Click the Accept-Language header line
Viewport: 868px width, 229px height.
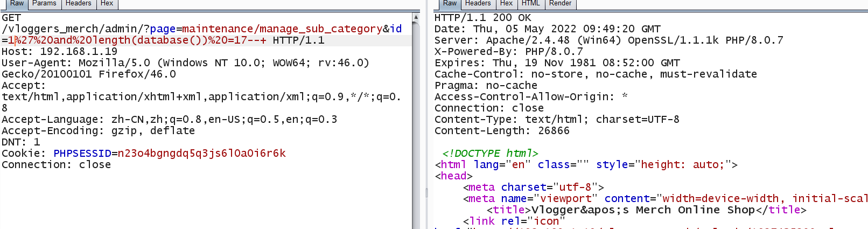[x=170, y=120]
